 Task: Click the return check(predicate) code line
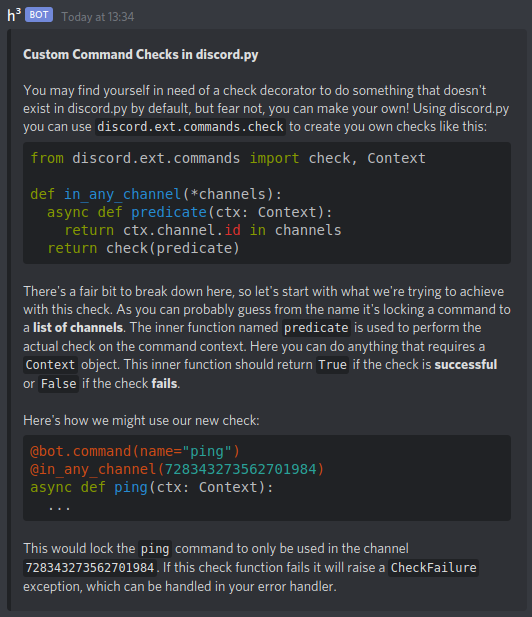pos(143,248)
